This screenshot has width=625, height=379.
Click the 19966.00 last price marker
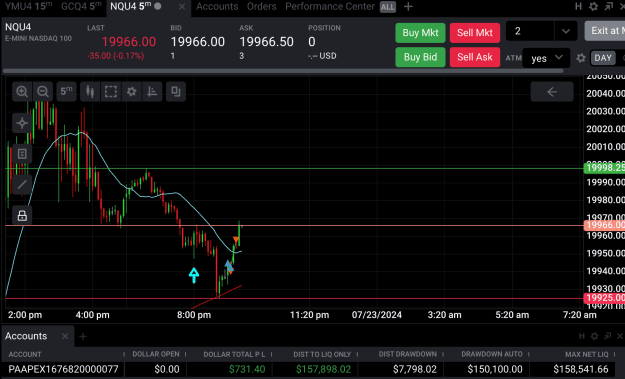604,225
